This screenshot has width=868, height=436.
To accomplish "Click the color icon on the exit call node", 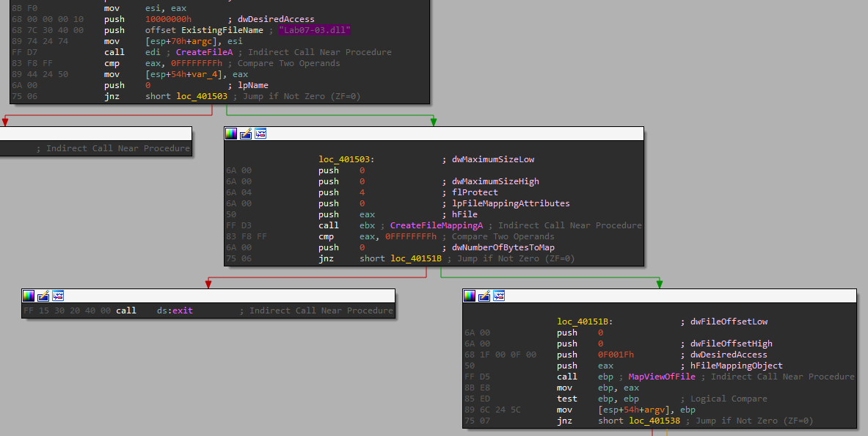I will pyautogui.click(x=29, y=296).
